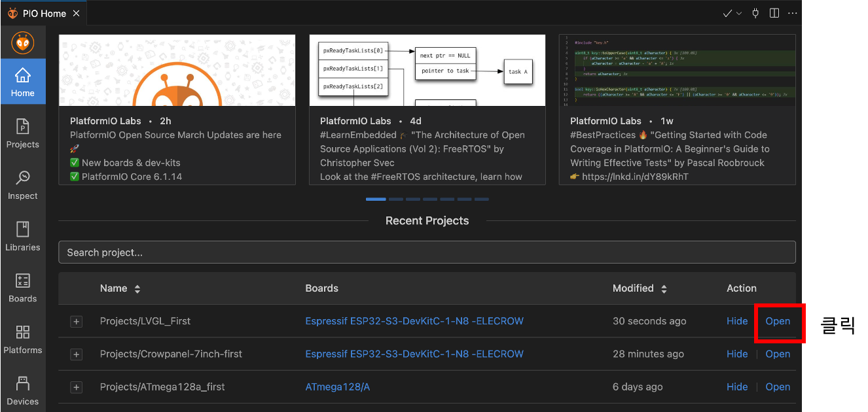This screenshot has height=412, width=868.
Task: Open the Devices sidebar section
Action: click(x=23, y=391)
